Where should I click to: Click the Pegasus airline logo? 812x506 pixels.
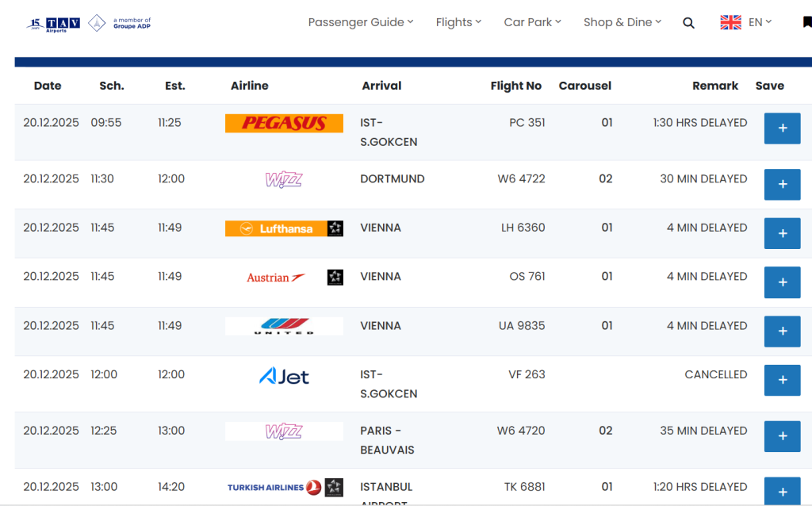click(284, 123)
